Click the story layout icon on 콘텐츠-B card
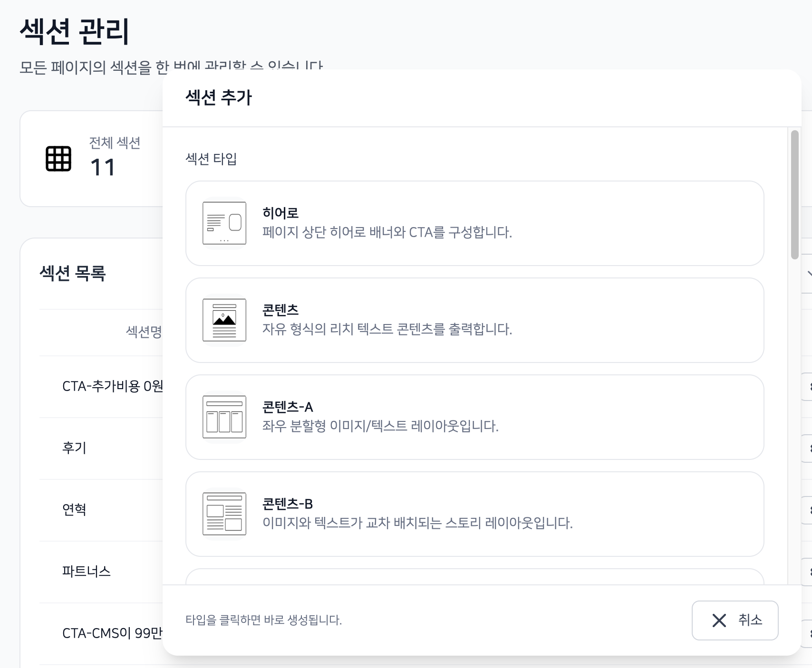 224,515
